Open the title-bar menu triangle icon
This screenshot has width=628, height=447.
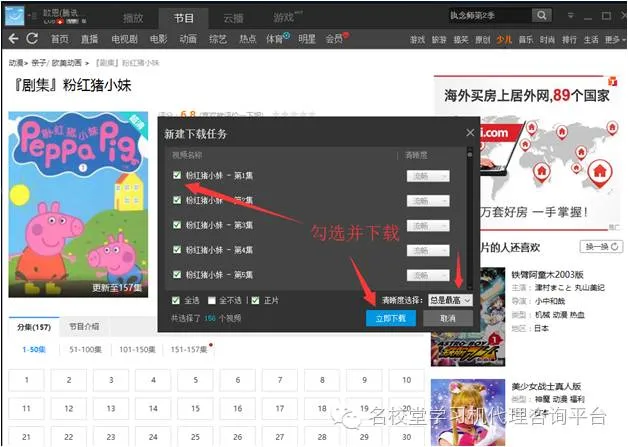click(571, 16)
